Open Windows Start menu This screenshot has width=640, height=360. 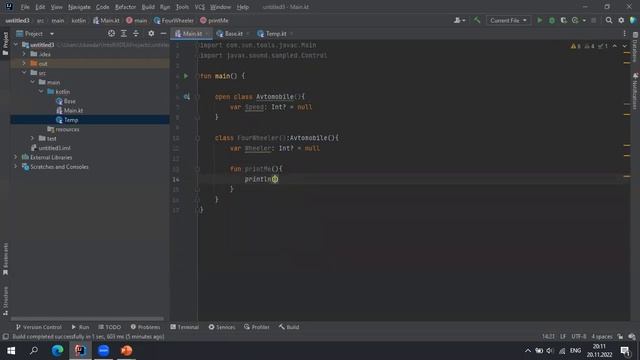pos(11,351)
